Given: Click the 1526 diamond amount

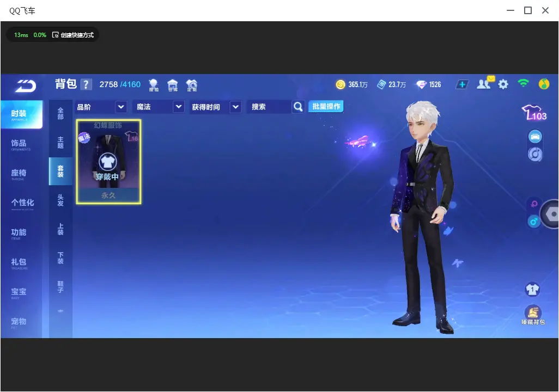Looking at the screenshot, I should click(435, 84).
